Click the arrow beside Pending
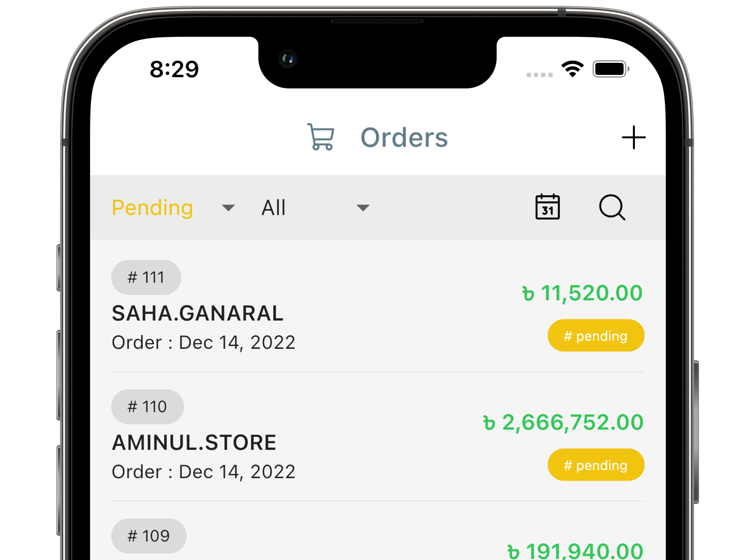This screenshot has height=560, width=755. pos(228,208)
